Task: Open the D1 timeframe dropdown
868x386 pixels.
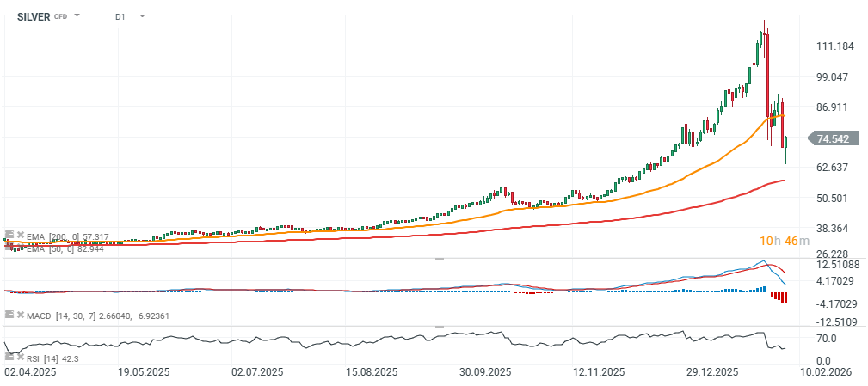Action: 141,16
